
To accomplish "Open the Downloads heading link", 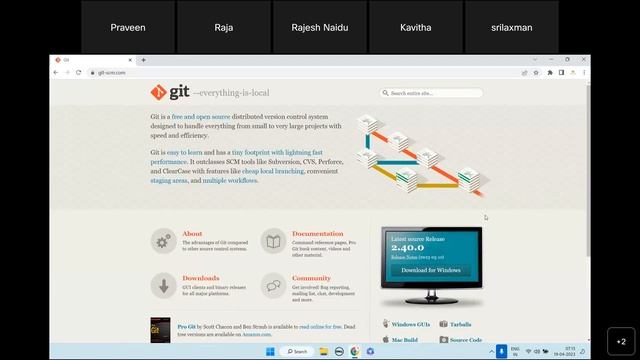I will 201,278.
